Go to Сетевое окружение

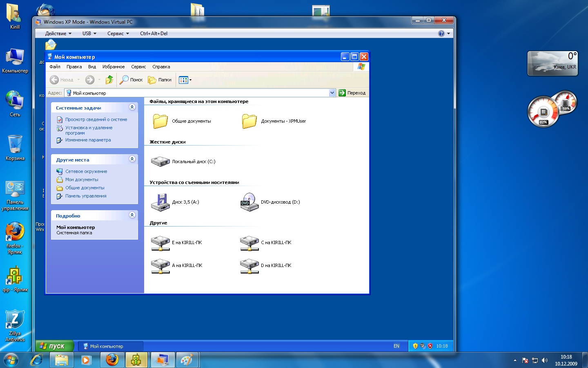86,171
